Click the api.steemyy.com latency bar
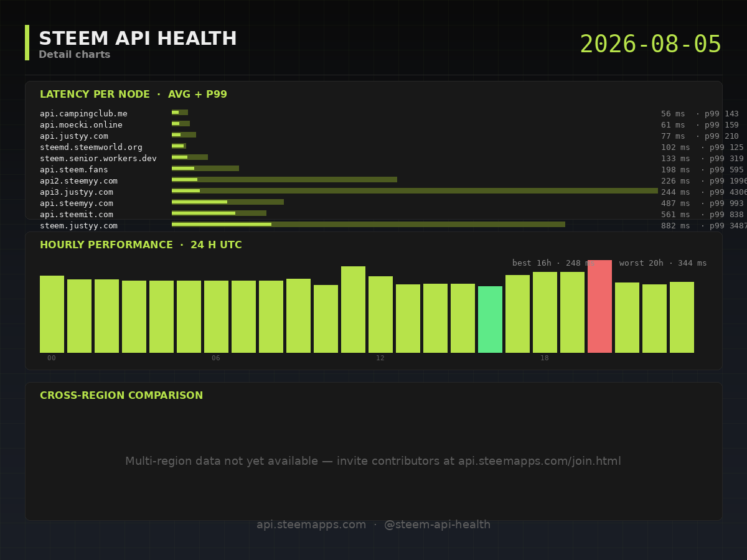 click(228, 202)
